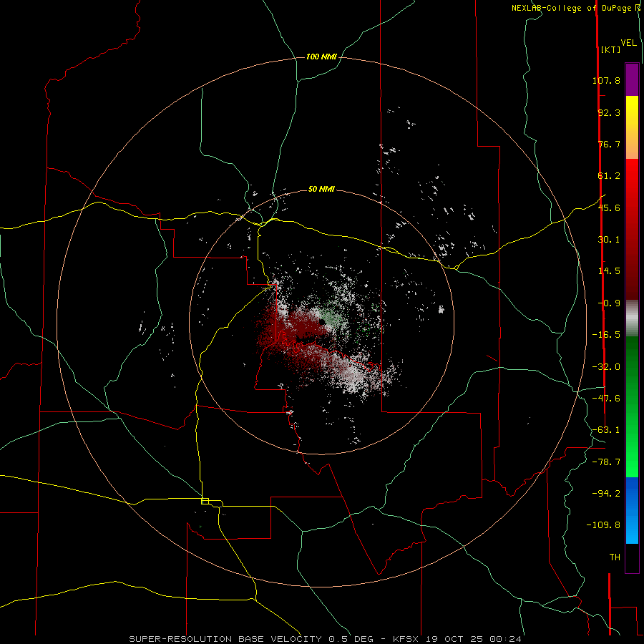Click the 45.6 value on velocity scale
Viewport: 644px width, 644px height.
coord(609,208)
